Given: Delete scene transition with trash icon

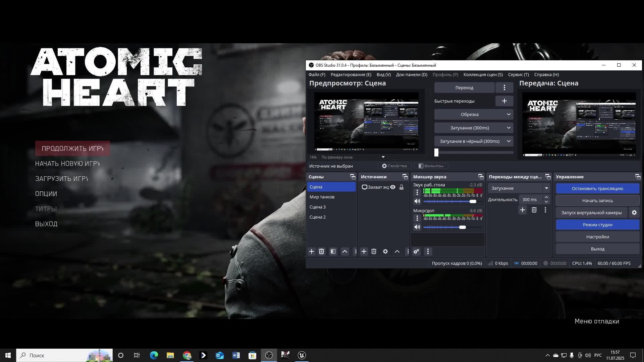Looking at the screenshot, I should [x=534, y=210].
